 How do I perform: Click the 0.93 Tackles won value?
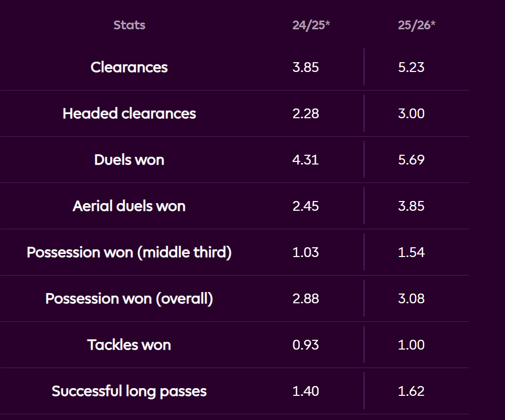(305, 345)
